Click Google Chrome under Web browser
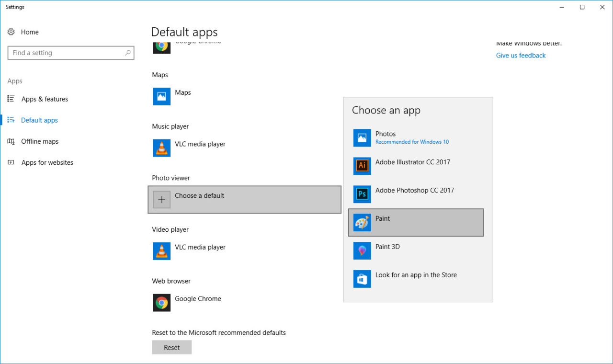The width and height of the screenshot is (613, 364). tap(198, 299)
